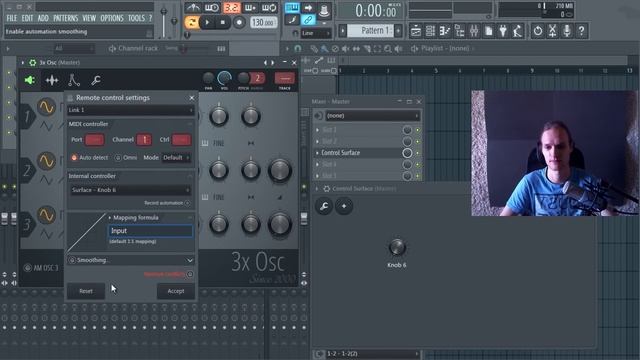The image size is (640, 360).
Task: Open the Channel rack view icon
Action: [430, 31]
